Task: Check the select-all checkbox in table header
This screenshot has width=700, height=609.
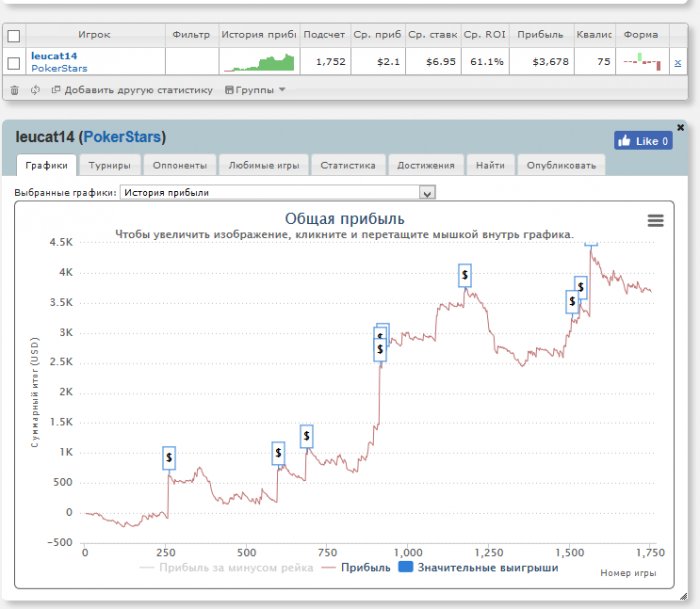Action: (x=14, y=35)
